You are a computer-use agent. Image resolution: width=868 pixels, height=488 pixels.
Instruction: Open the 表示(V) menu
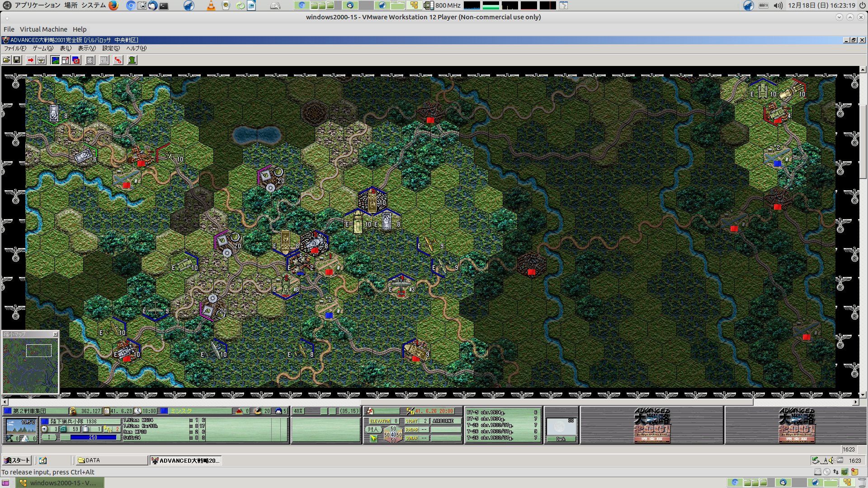(x=87, y=48)
